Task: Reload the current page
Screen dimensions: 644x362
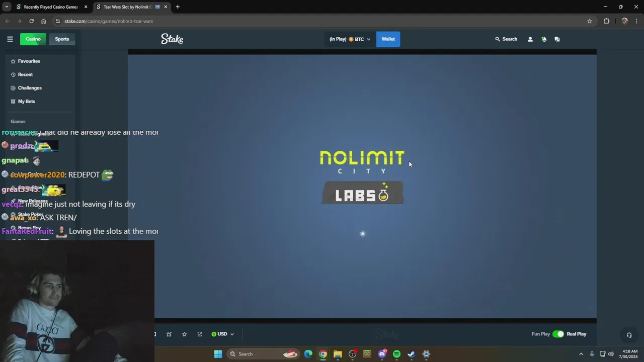Action: (x=31, y=21)
